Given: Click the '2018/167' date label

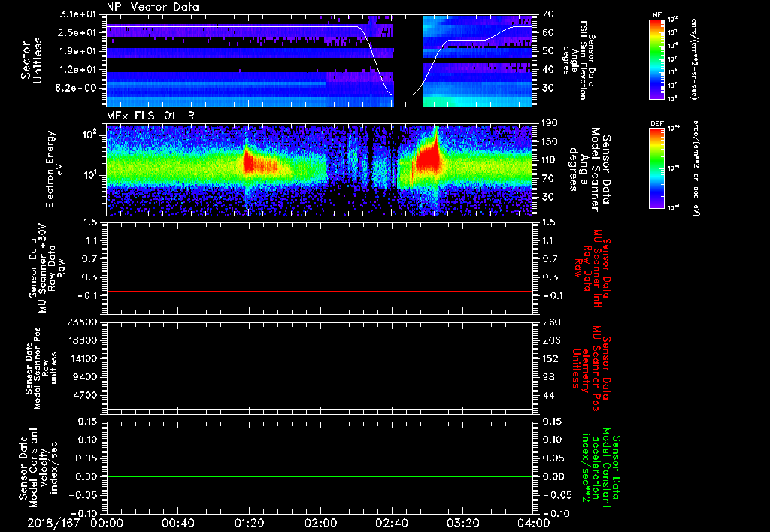Looking at the screenshot, I should pos(53,523).
